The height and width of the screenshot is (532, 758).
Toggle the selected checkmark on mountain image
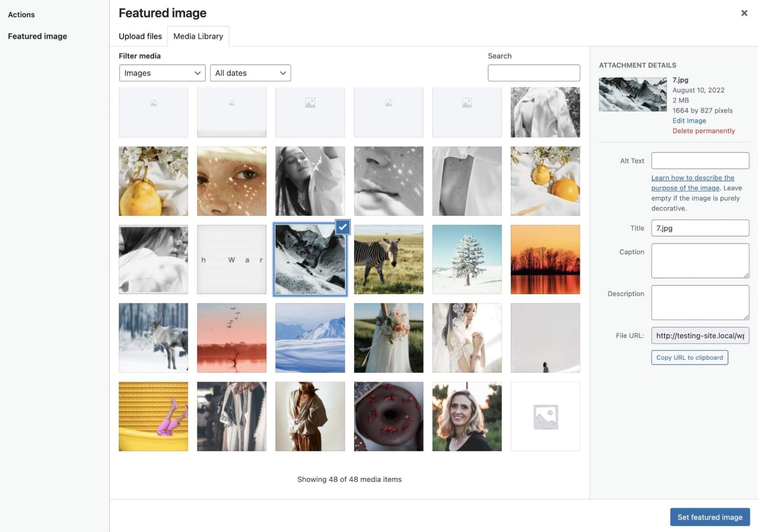click(x=341, y=227)
